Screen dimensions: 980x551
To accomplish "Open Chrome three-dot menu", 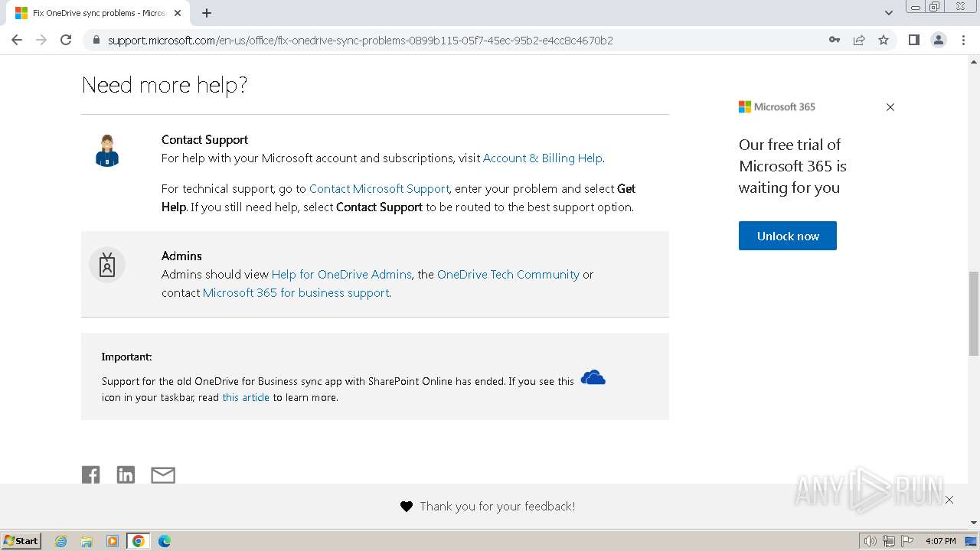I will (x=963, y=40).
